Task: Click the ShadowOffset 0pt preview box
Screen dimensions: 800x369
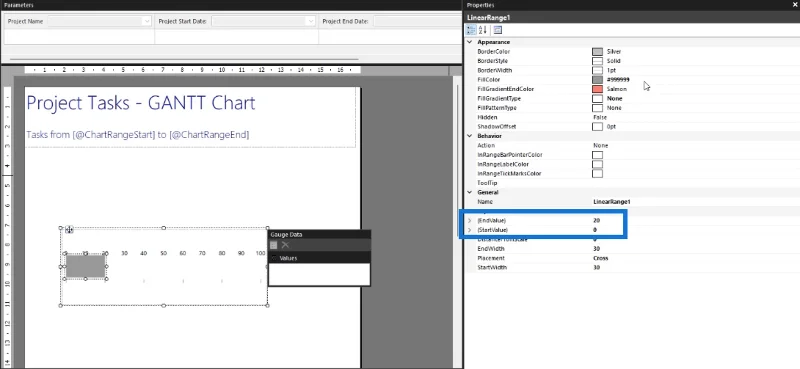Action: (597, 126)
